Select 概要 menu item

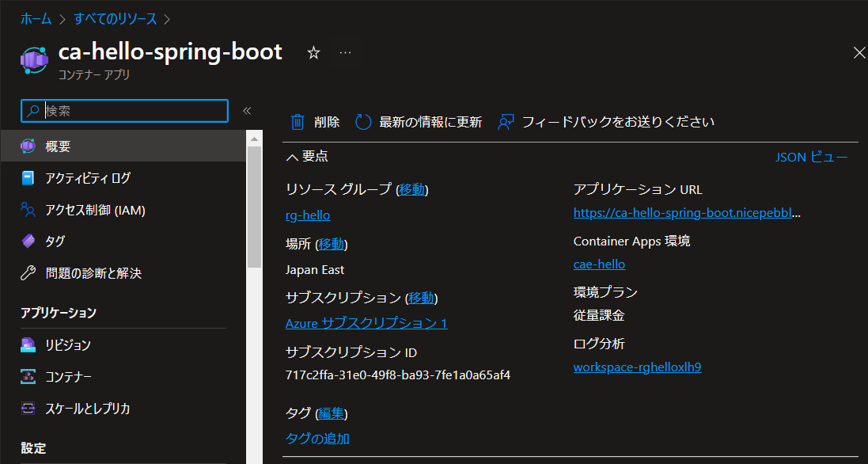[x=123, y=146]
